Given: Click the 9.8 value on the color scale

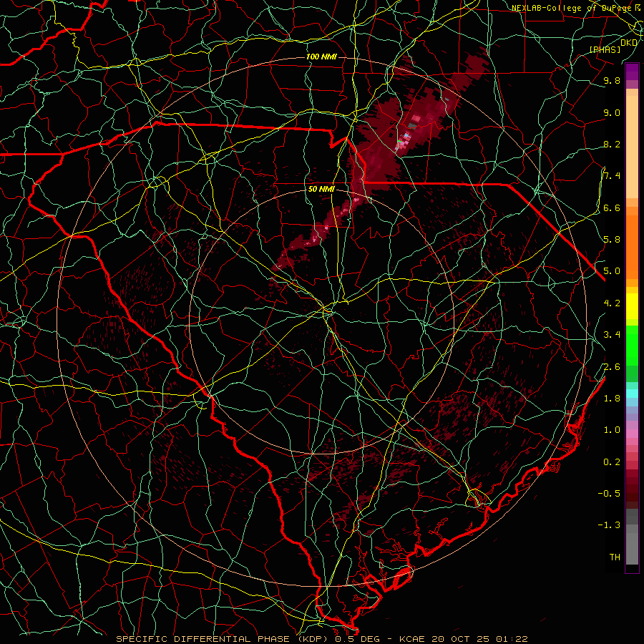Looking at the screenshot, I should click(612, 80).
